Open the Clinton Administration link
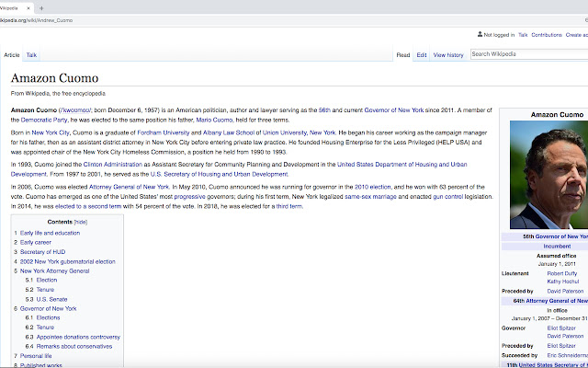 coord(113,164)
